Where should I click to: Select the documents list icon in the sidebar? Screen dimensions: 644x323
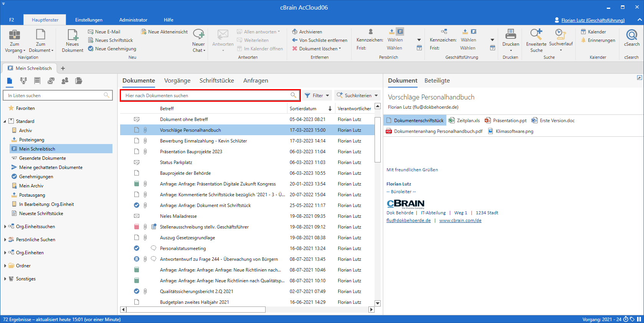tap(10, 81)
